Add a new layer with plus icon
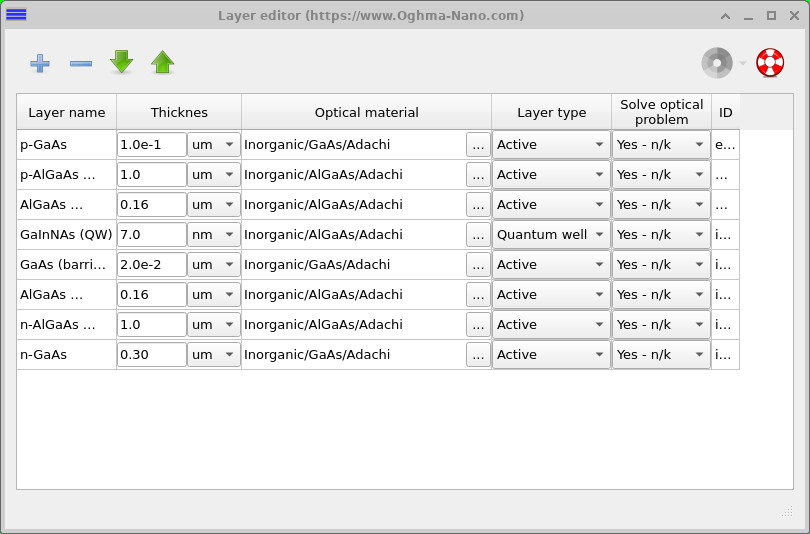 40,64
